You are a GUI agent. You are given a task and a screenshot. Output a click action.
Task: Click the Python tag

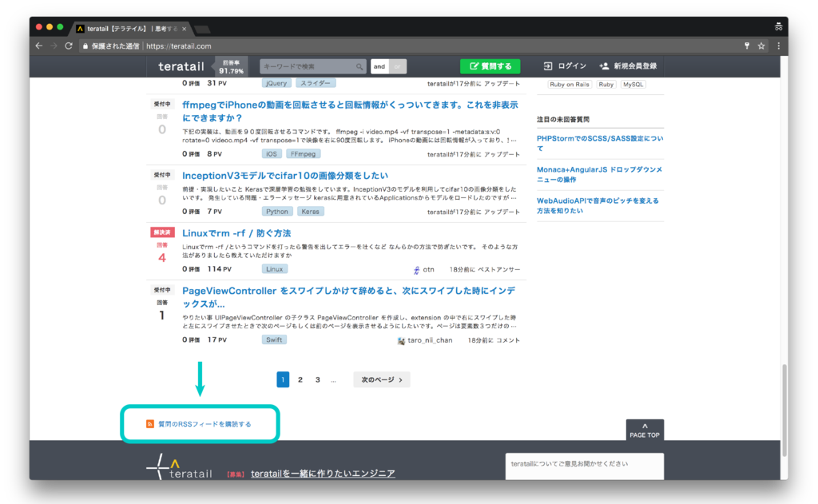pyautogui.click(x=277, y=212)
